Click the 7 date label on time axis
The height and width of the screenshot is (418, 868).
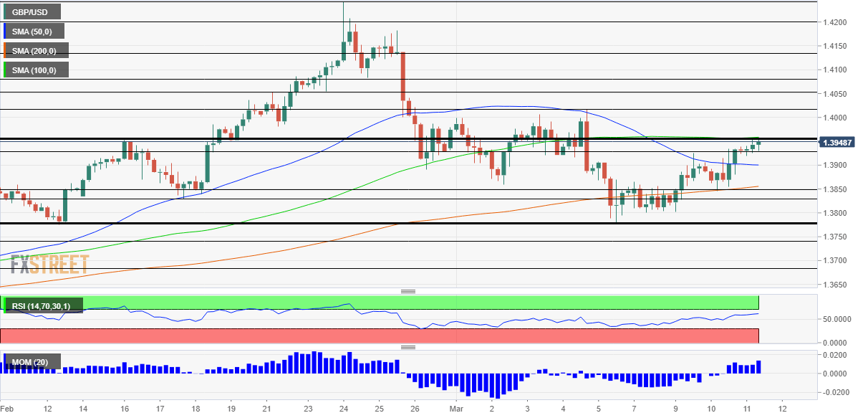coord(635,408)
